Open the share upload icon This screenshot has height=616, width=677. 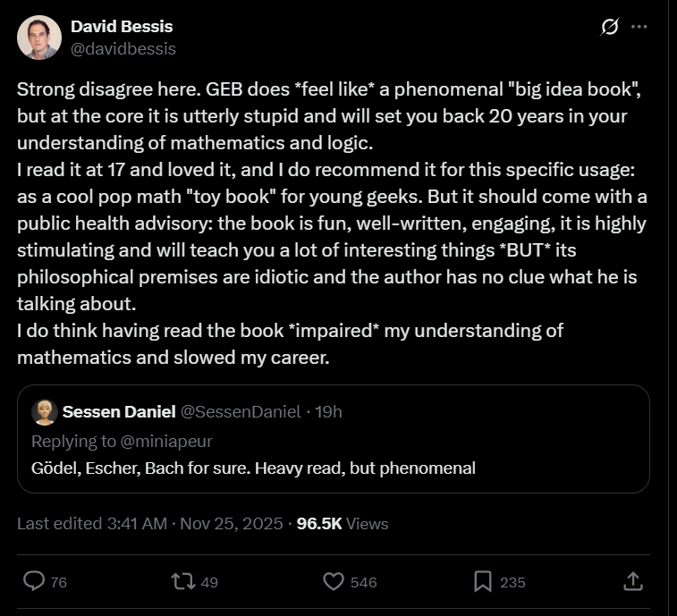pyautogui.click(x=632, y=581)
